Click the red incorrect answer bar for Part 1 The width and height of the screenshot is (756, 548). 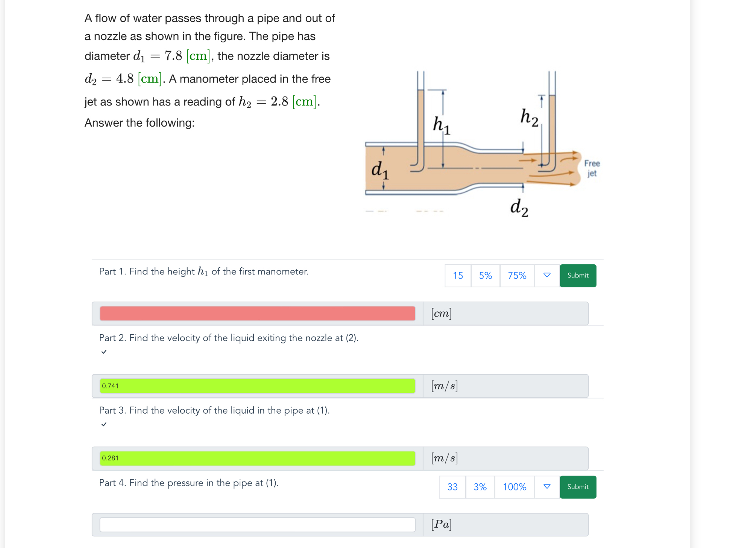(x=258, y=313)
